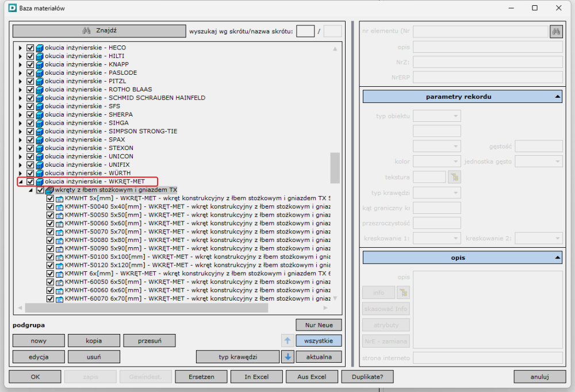Collapse the WKRĘT-MET tree node

pos(21,182)
